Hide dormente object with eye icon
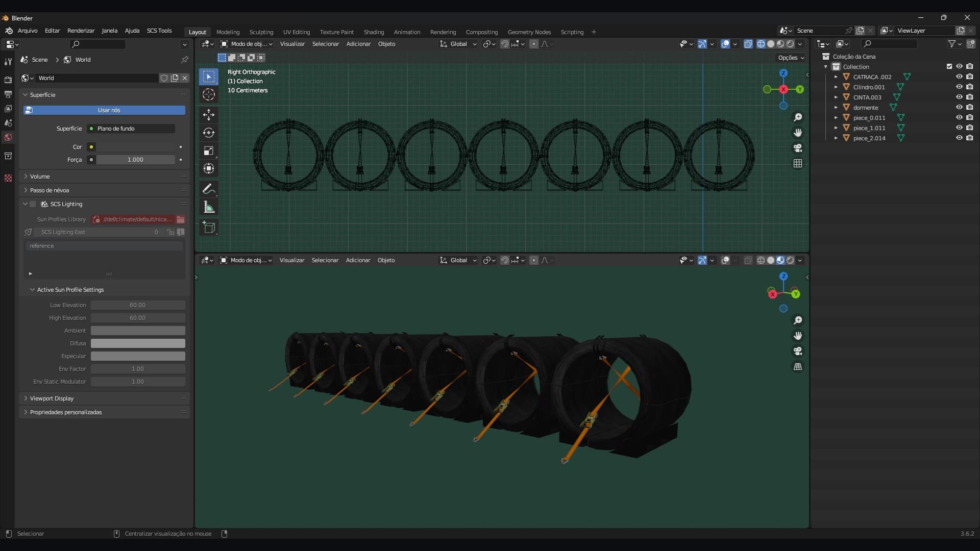980x551 pixels. click(x=959, y=107)
